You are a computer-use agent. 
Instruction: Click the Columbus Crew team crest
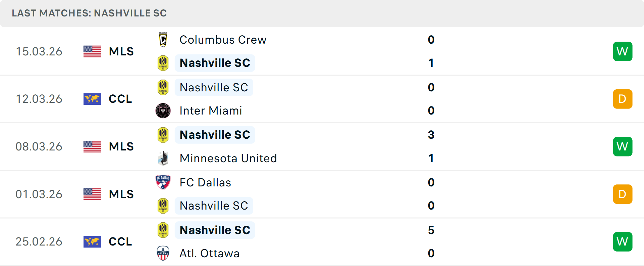(163, 40)
